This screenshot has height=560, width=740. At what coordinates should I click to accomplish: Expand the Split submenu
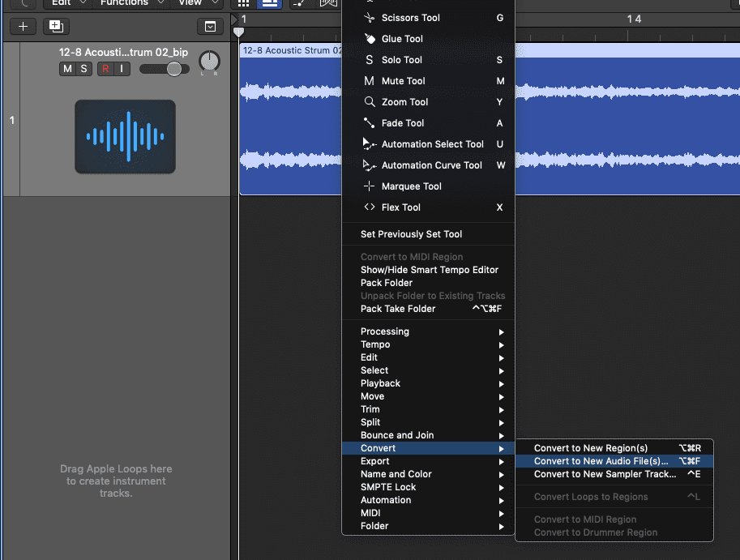pyautogui.click(x=428, y=422)
